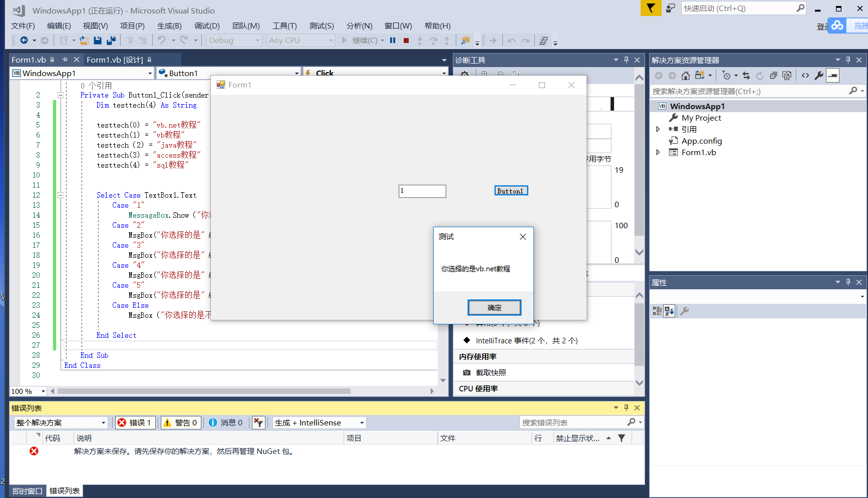Open the WindowsApp1 class dropdown

[150, 73]
